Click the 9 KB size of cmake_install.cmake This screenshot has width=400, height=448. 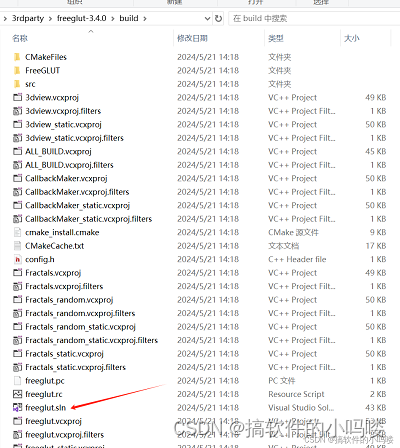pos(378,232)
